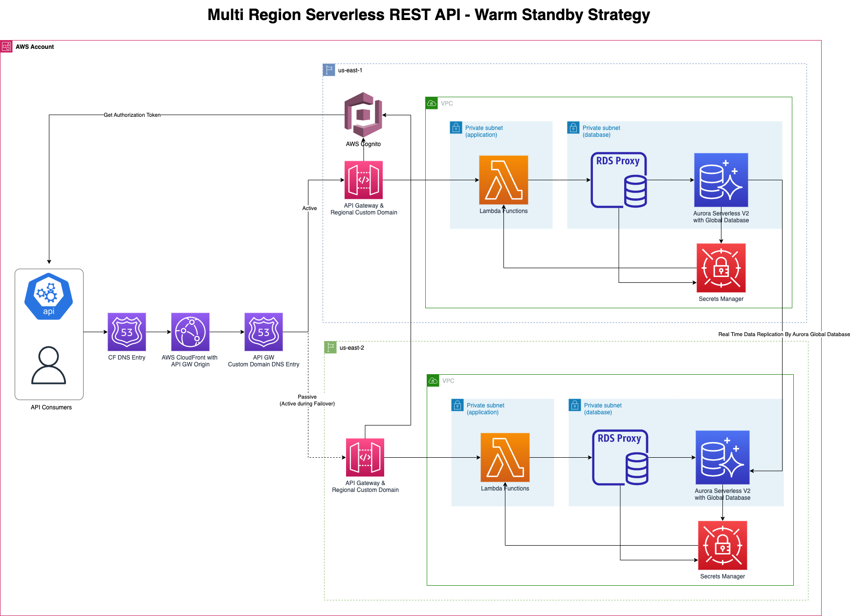This screenshot has height=616, width=850.
Task: Select the 'Get Authorization Token' connector label
Action: coord(132,115)
